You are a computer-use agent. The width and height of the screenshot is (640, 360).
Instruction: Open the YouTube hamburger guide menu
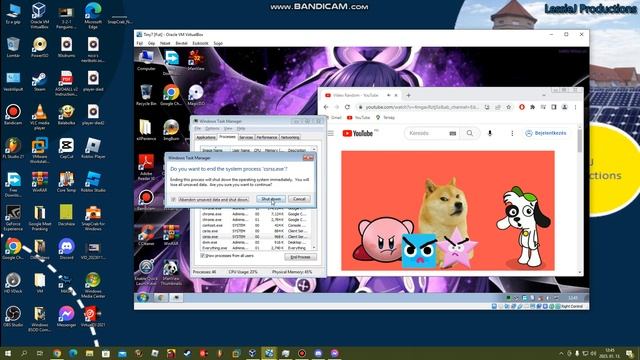331,133
